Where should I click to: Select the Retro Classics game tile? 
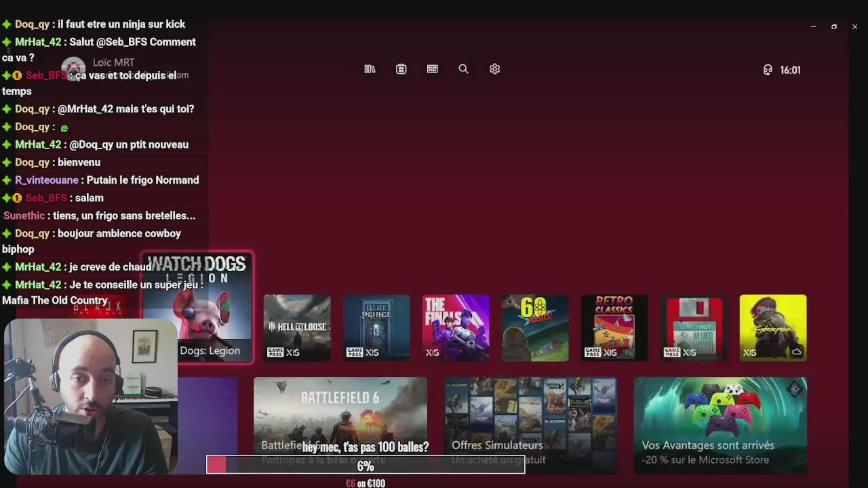(614, 327)
